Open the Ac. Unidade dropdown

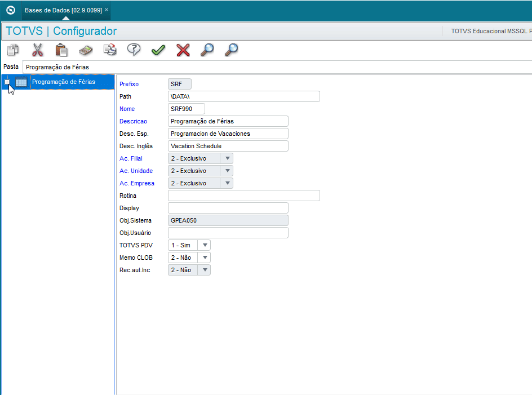point(228,171)
